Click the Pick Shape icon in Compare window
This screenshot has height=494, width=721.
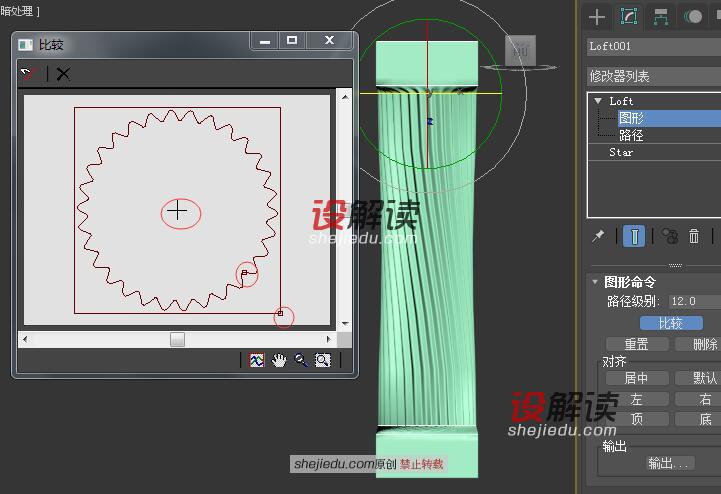tap(29, 73)
